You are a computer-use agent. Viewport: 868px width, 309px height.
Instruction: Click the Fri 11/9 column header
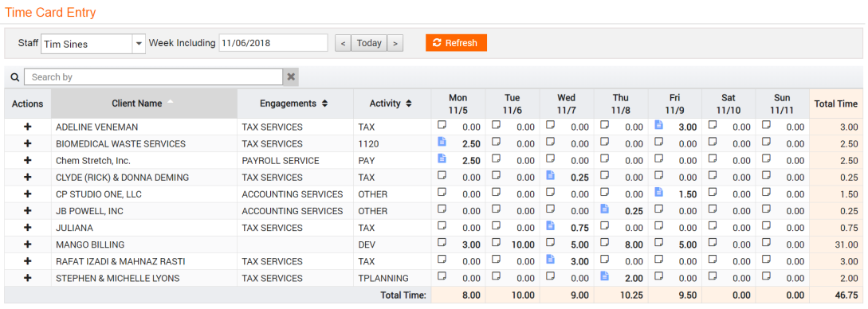[x=675, y=104]
